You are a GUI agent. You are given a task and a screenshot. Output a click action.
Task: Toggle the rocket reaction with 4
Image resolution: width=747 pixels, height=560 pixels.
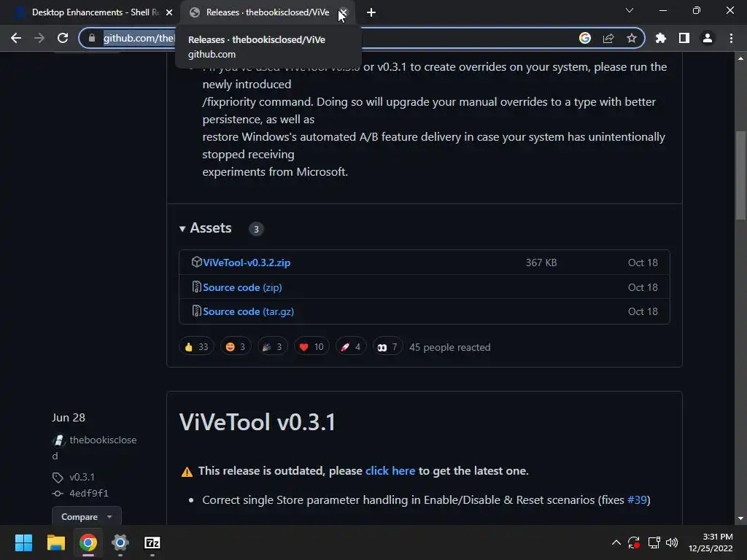(351, 346)
